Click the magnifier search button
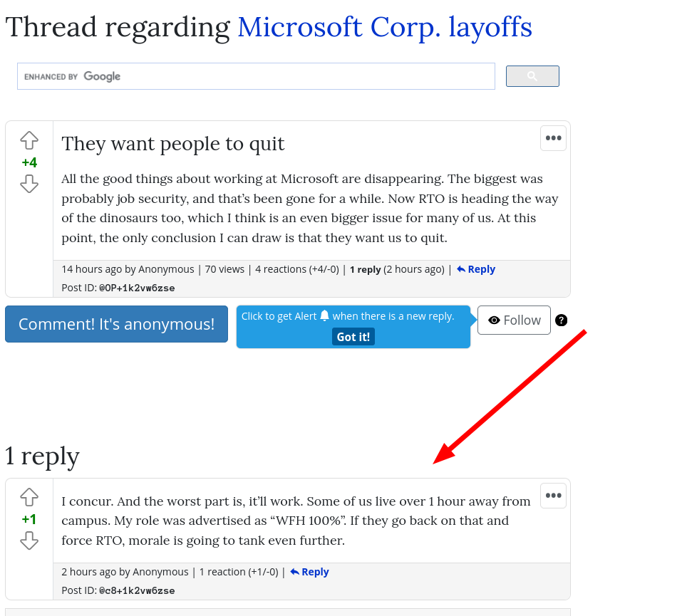This screenshot has height=616, width=687. coord(532,76)
